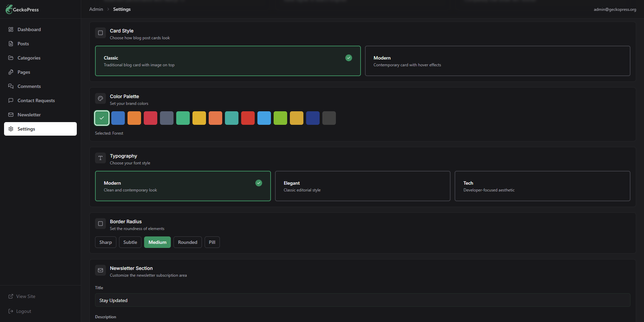Click the Newsletter envelope icon in sidebar
Image resolution: width=644 pixels, height=322 pixels.
coord(11,115)
